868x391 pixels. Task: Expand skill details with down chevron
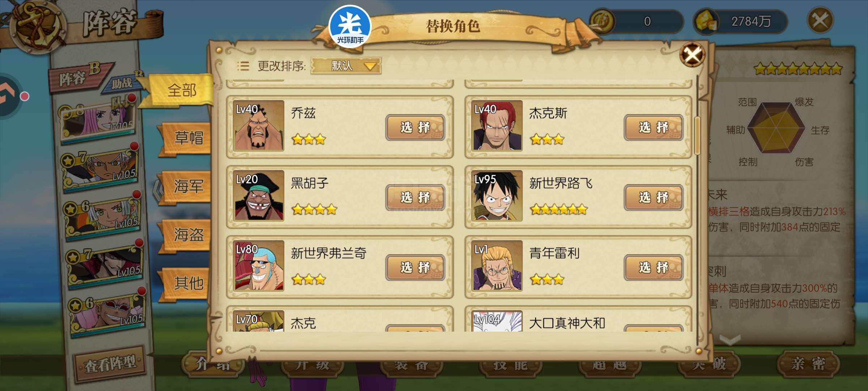click(731, 340)
